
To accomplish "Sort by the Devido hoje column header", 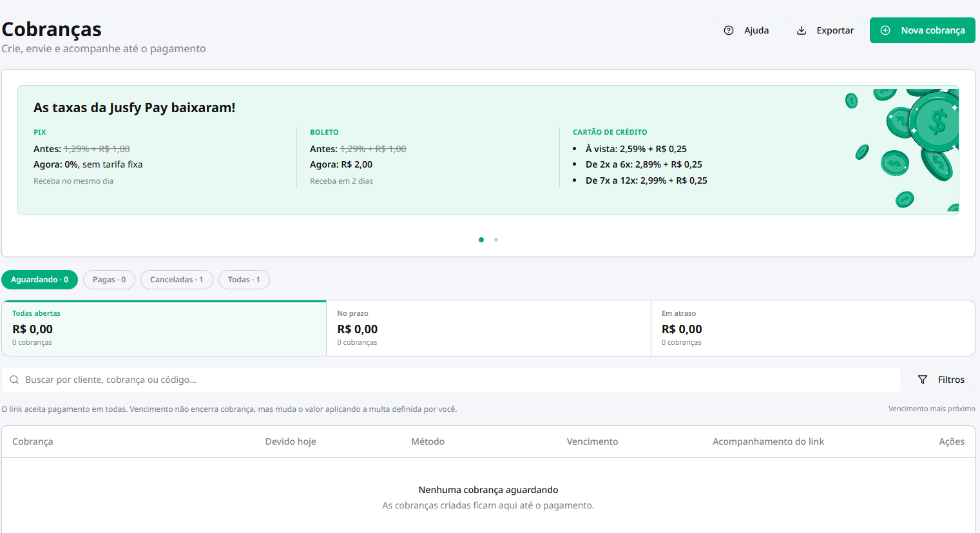I will [291, 441].
